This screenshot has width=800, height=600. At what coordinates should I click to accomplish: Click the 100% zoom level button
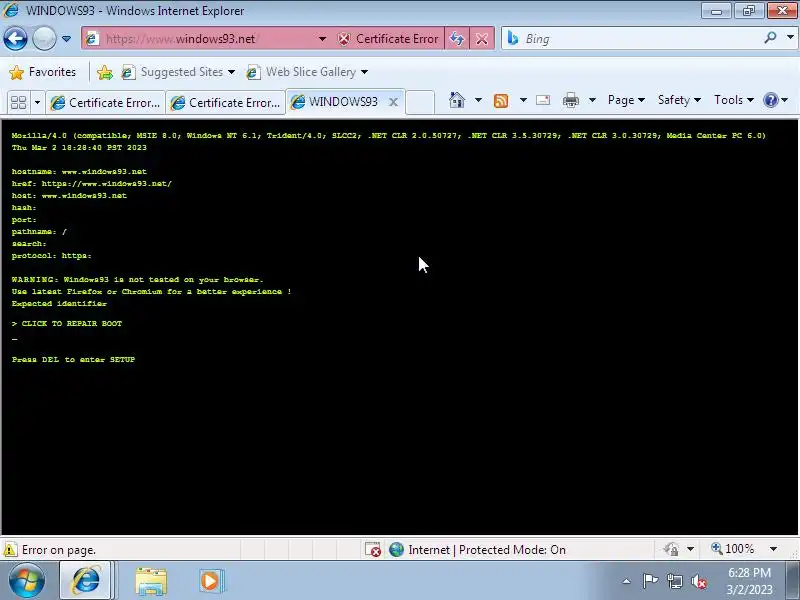(x=733, y=549)
